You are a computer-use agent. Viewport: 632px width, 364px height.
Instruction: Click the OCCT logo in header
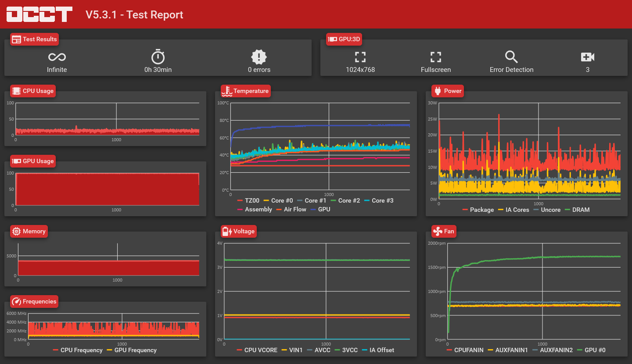point(39,14)
